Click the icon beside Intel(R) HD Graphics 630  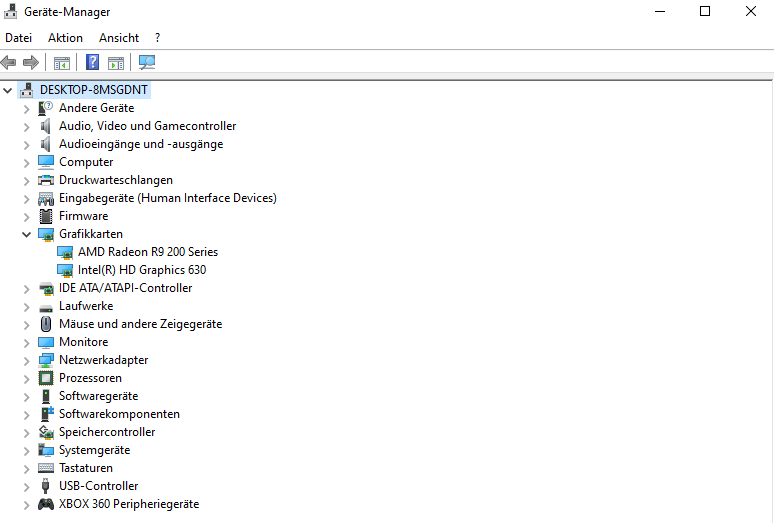(x=65, y=270)
